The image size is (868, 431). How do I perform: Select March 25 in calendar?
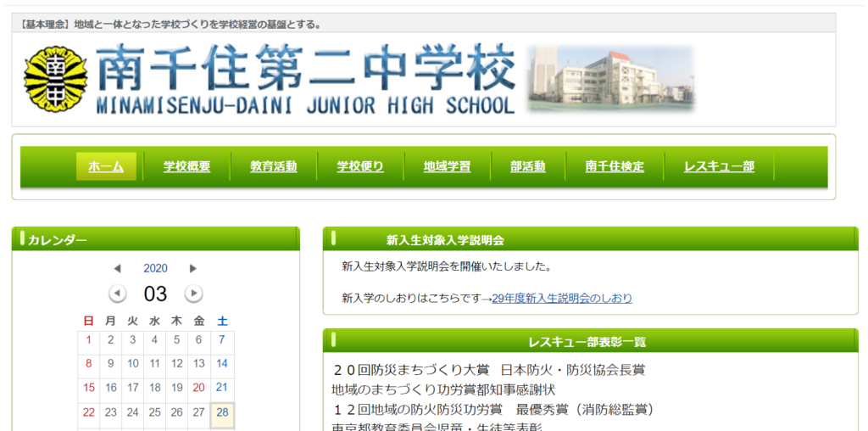coord(154,412)
